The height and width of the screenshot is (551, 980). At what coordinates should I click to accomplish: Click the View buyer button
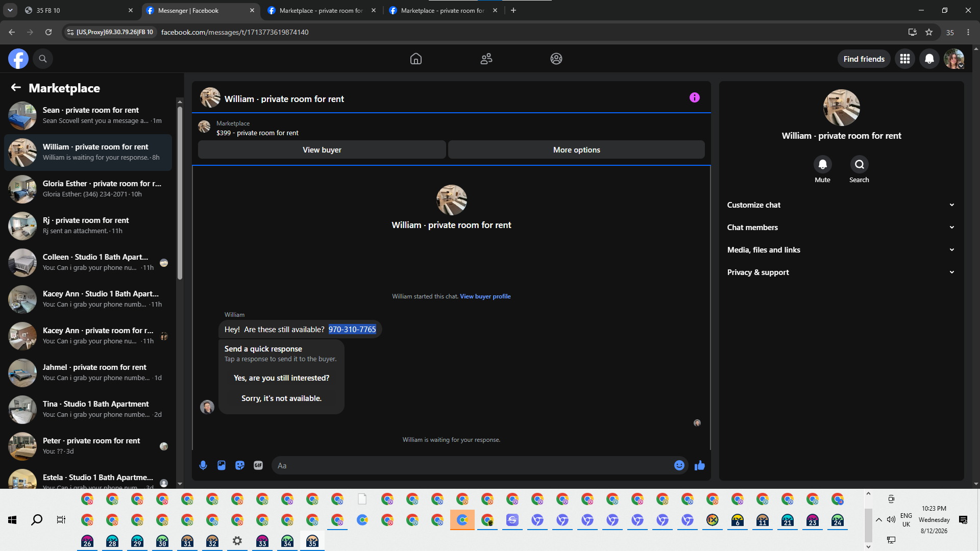pos(322,150)
